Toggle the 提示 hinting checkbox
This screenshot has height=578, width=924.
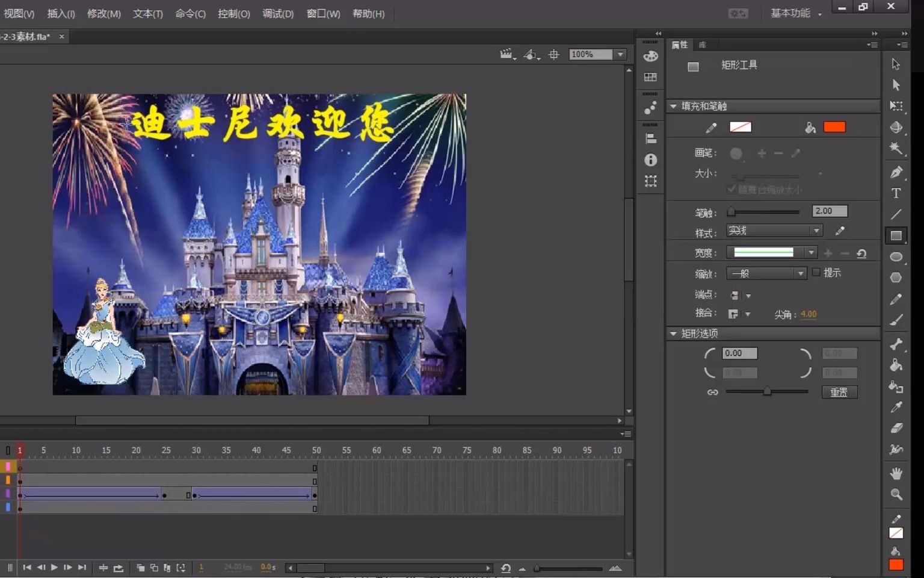click(816, 272)
